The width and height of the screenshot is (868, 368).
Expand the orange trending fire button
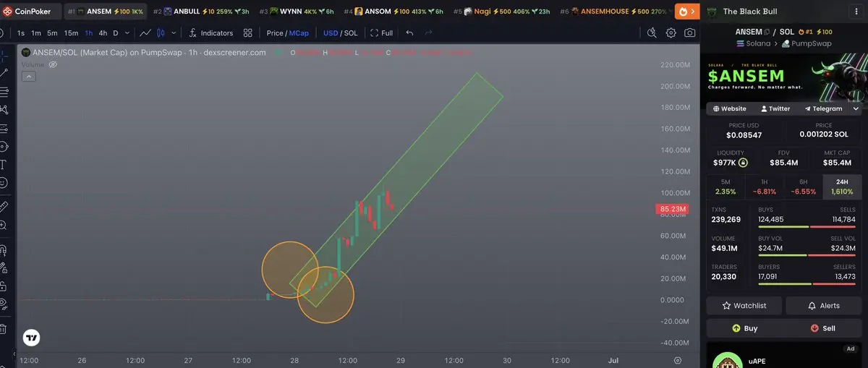click(686, 12)
